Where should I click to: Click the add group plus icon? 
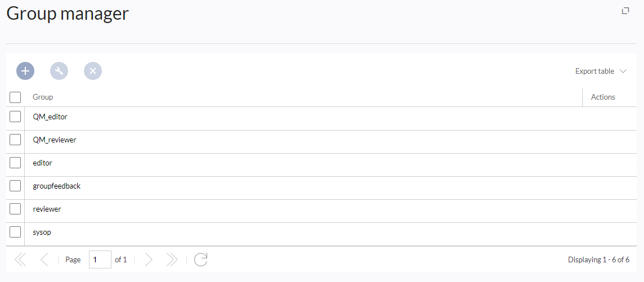pos(25,71)
